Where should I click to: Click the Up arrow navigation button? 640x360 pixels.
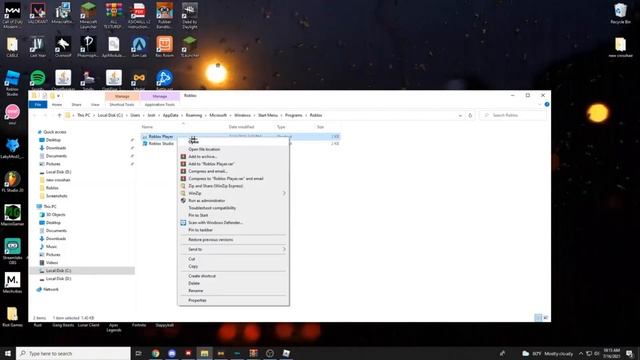coord(59,116)
